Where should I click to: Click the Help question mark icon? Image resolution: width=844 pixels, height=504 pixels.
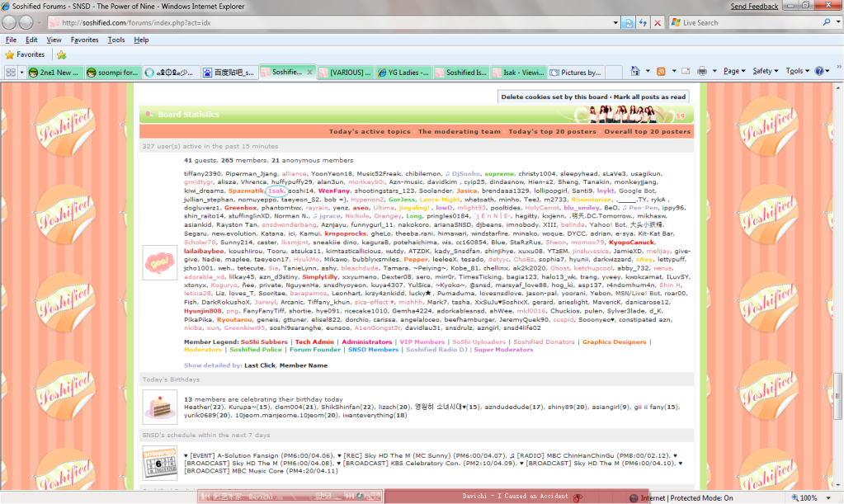819,71
